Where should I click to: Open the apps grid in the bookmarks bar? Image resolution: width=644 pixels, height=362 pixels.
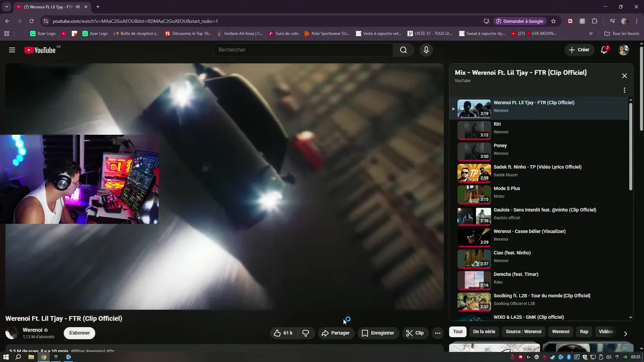7,34
